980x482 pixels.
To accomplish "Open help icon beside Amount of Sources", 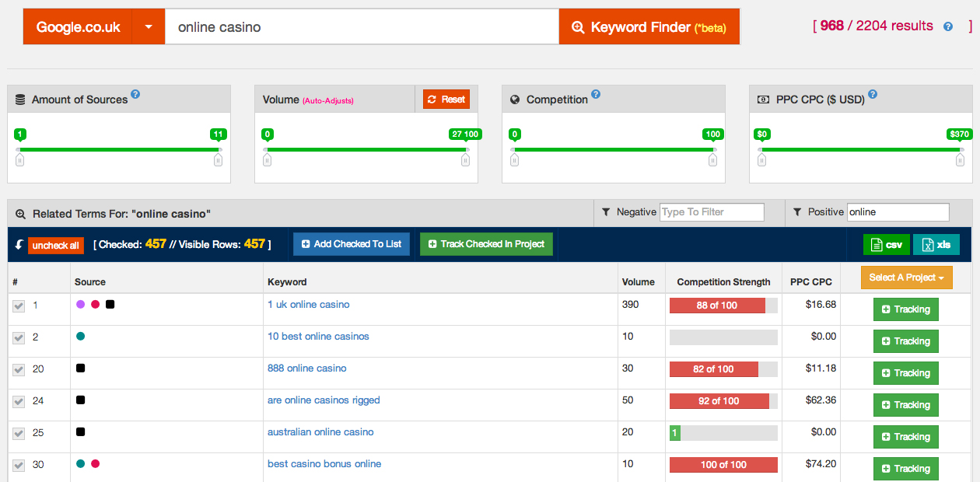I will coord(135,95).
